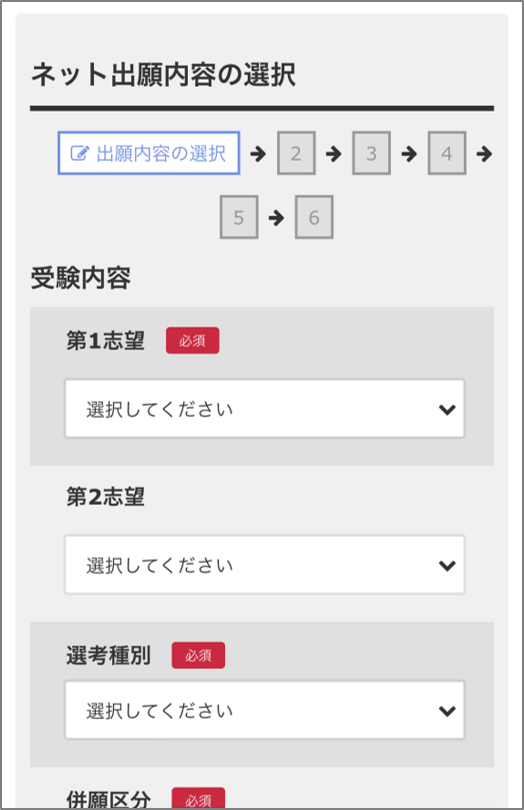Click the pencil edit icon in step one
524x810 pixels.
(x=79, y=153)
